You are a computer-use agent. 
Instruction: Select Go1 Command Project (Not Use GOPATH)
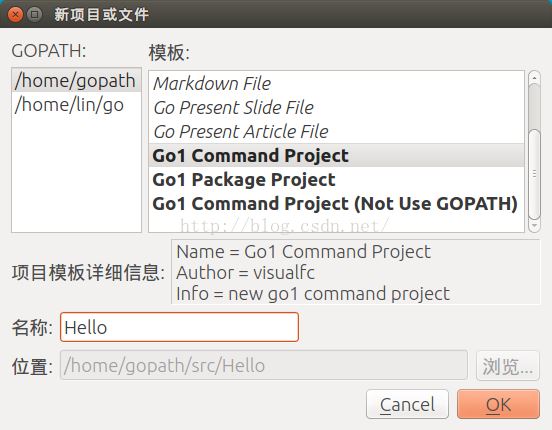tap(336, 203)
